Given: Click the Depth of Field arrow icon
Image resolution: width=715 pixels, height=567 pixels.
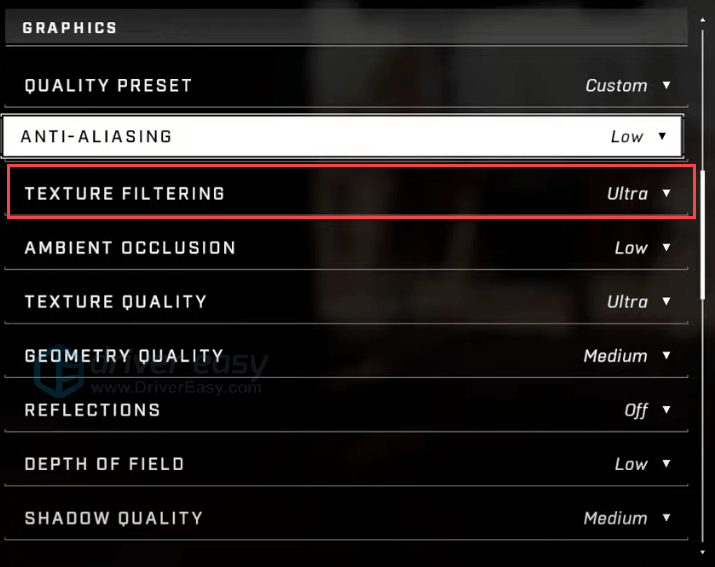Looking at the screenshot, I should 666,463.
